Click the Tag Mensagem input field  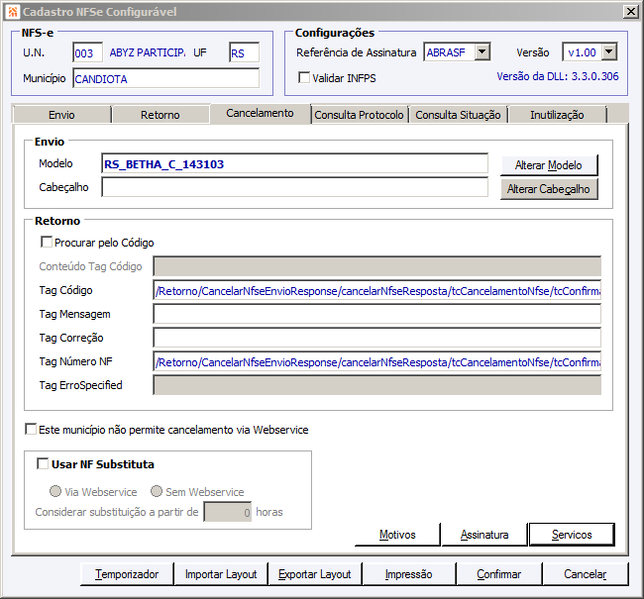tap(377, 314)
